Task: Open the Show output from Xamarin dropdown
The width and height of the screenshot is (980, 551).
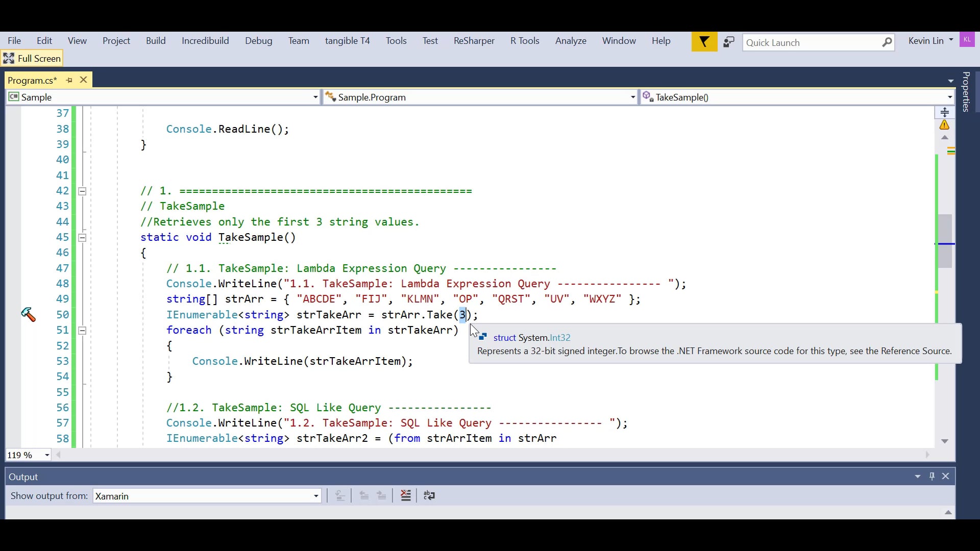Action: coord(316,496)
